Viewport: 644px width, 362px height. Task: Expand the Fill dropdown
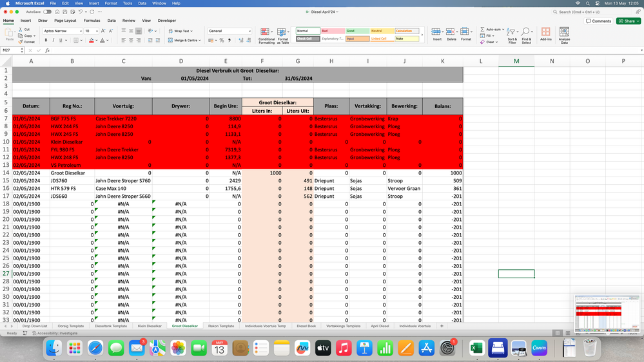point(493,35)
